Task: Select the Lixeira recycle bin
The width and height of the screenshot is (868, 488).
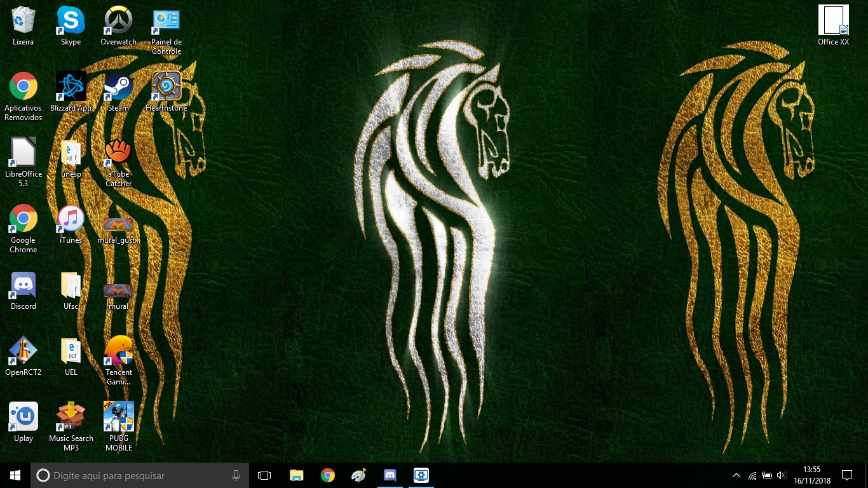Action: tap(24, 21)
